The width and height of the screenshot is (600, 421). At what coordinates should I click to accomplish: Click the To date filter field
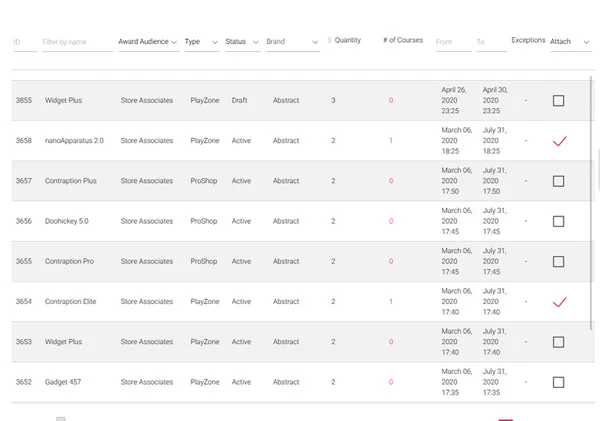[491, 42]
